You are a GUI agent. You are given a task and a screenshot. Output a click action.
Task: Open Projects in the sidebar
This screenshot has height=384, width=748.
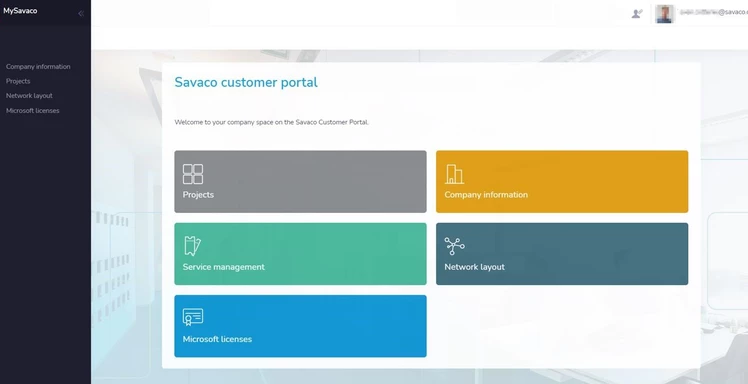(x=18, y=81)
